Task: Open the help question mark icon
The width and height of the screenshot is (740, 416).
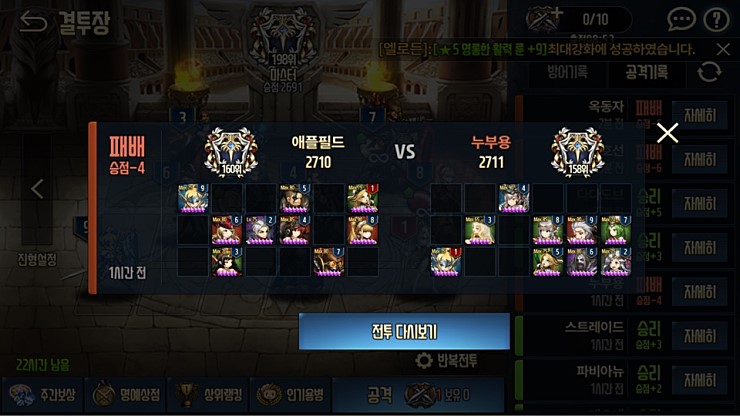Action: coord(716,19)
